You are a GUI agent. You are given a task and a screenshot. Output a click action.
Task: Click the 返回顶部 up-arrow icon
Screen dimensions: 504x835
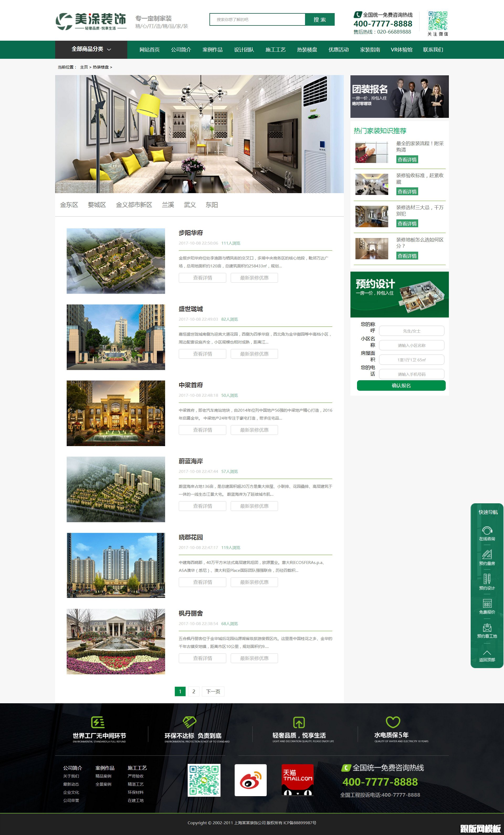pos(487,653)
